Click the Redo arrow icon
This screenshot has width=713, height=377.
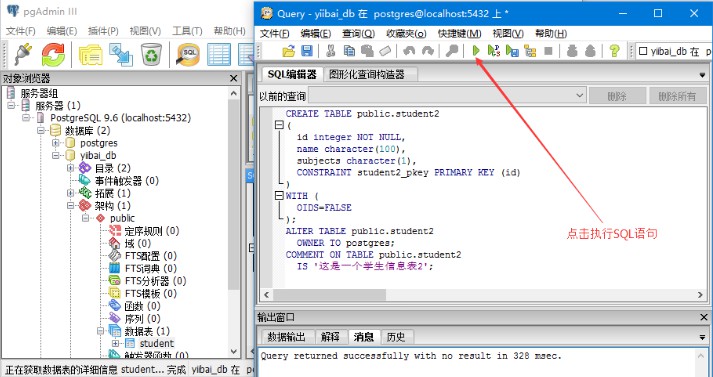pyautogui.click(x=427, y=50)
